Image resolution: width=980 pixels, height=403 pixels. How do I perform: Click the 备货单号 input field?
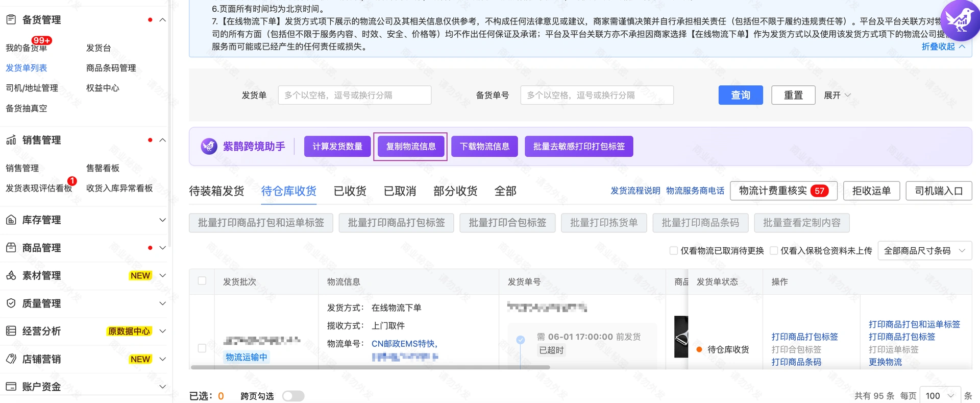597,95
